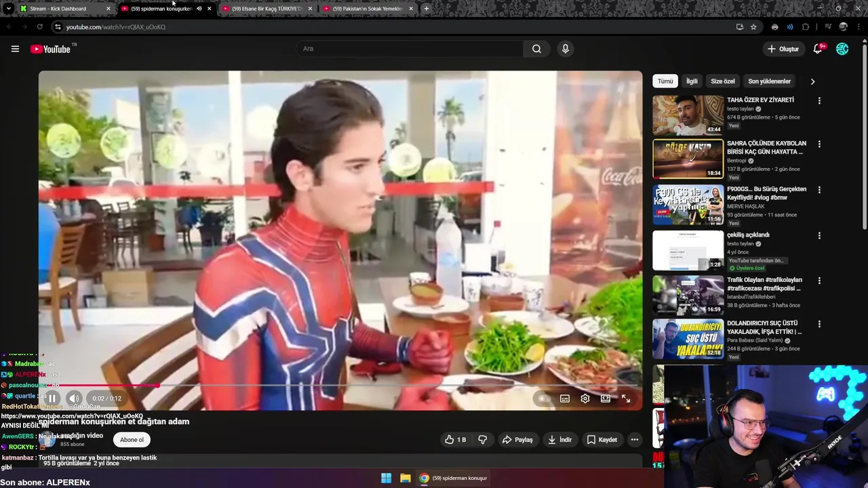Open F900GS Bu Sürüş Gerçekten video title

[x=766, y=193]
